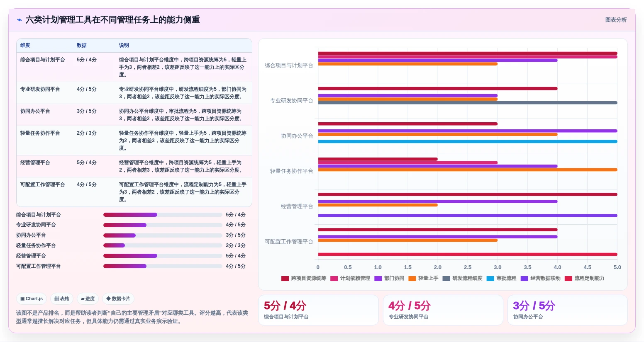Click 可配置工作管理平台 chart axis label
Viewport: 644px width, 342px height.
(x=289, y=242)
